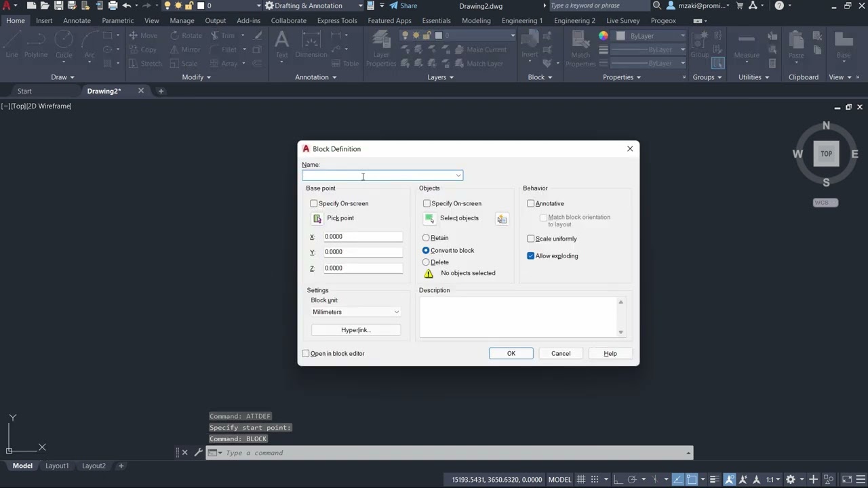Click the search magnifier icon in title bar

tap(656, 5)
